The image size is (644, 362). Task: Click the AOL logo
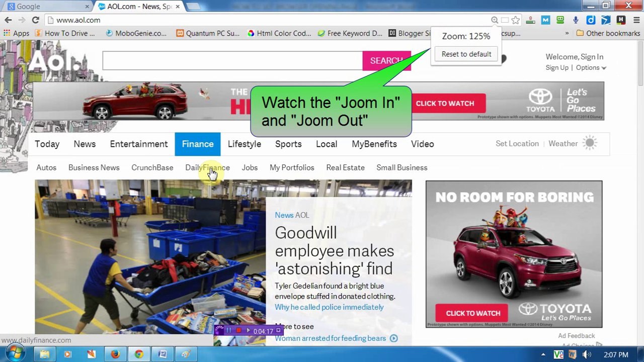pos(54,62)
